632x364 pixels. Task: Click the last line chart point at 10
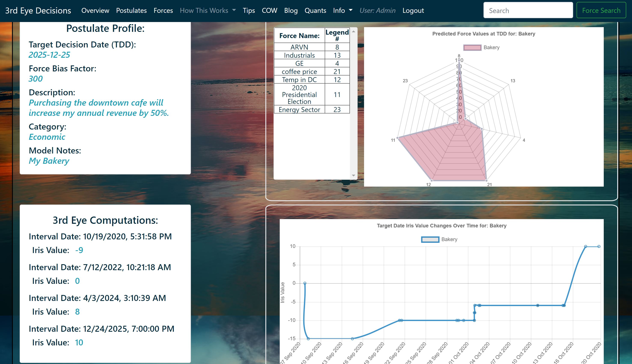pos(599,246)
